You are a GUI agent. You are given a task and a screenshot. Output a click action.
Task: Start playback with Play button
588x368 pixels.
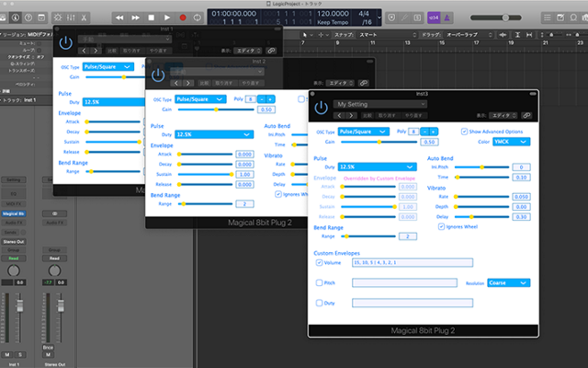pyautogui.click(x=167, y=17)
